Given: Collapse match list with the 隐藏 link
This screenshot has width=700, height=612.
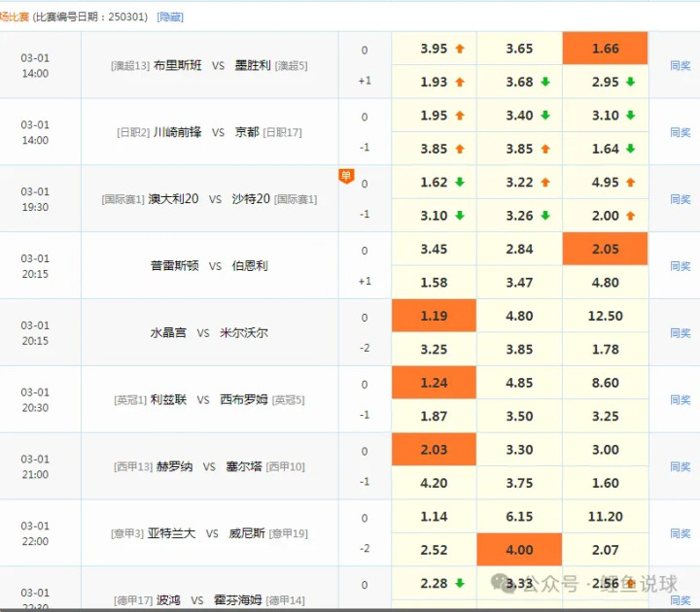Looking at the screenshot, I should click(x=170, y=17).
